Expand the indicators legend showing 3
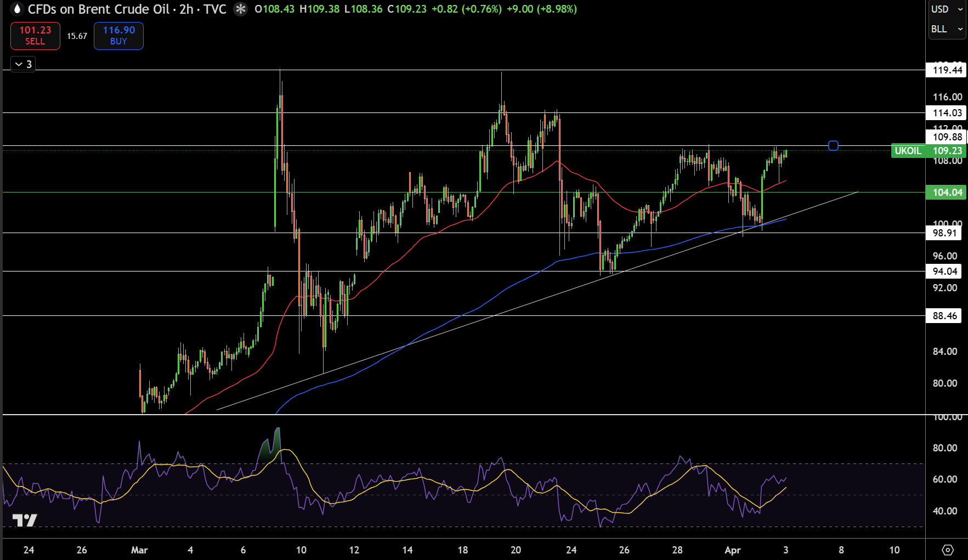Image resolution: width=968 pixels, height=560 pixels. [23, 64]
